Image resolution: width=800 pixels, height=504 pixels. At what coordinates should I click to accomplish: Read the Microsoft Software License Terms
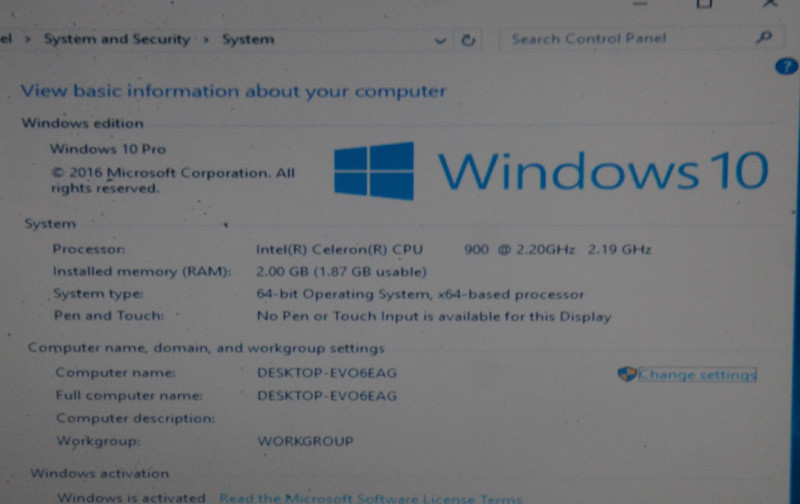370,498
